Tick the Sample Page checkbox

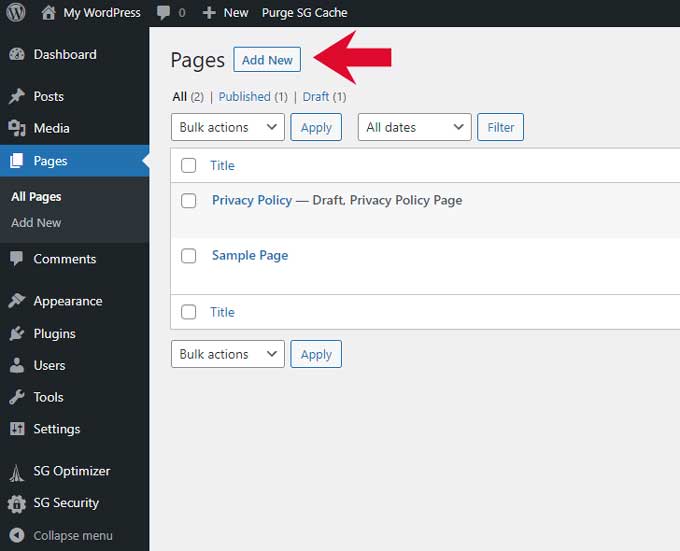tap(188, 256)
